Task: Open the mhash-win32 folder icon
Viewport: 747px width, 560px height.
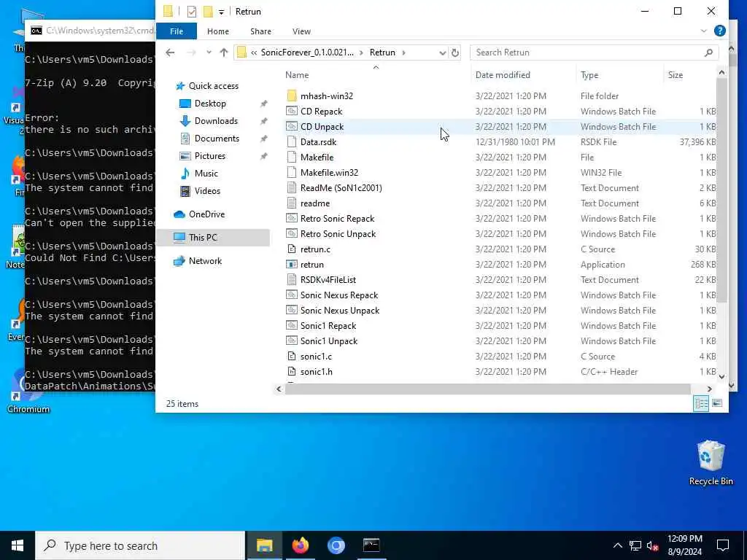Action: 292,96
